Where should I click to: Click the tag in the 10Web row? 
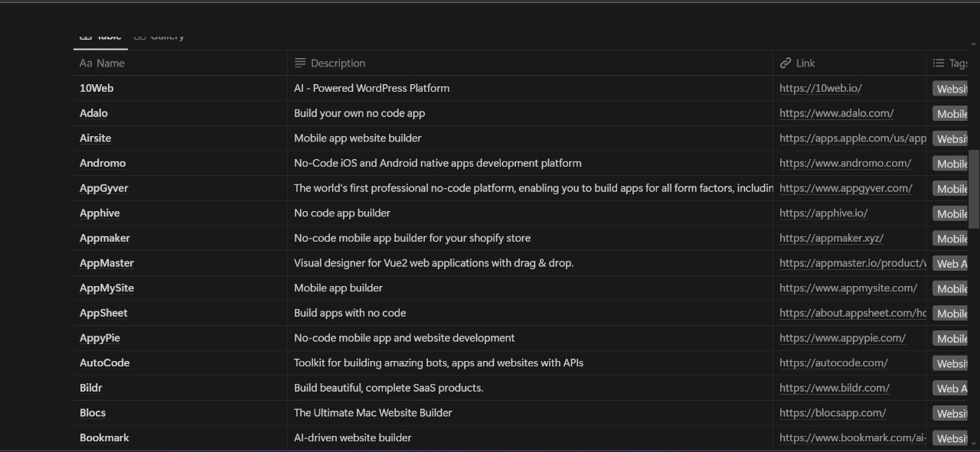(x=950, y=89)
